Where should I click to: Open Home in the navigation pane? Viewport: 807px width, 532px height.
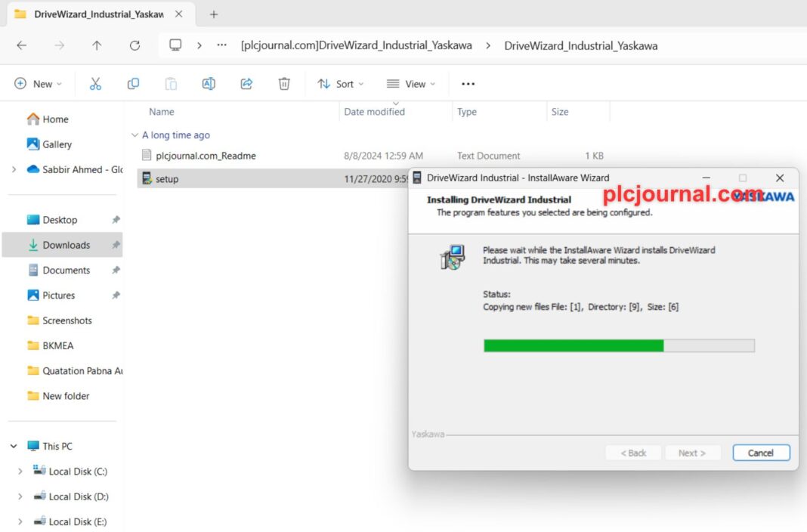pos(56,119)
